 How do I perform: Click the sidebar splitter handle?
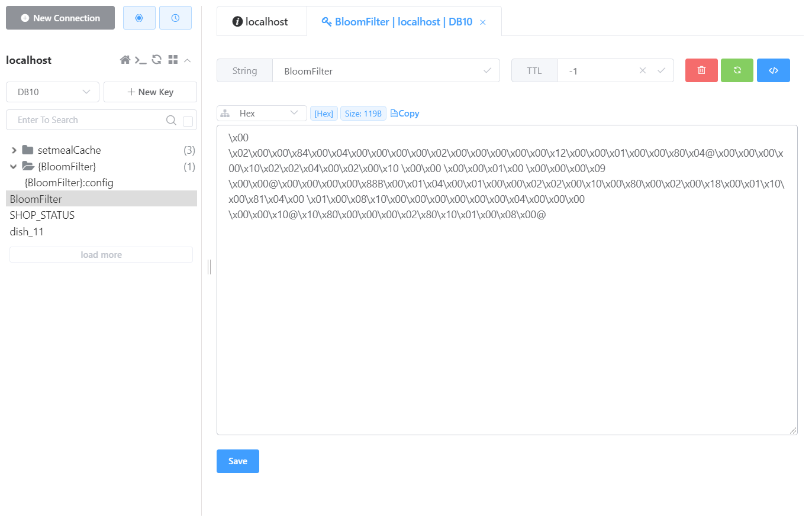coord(210,267)
